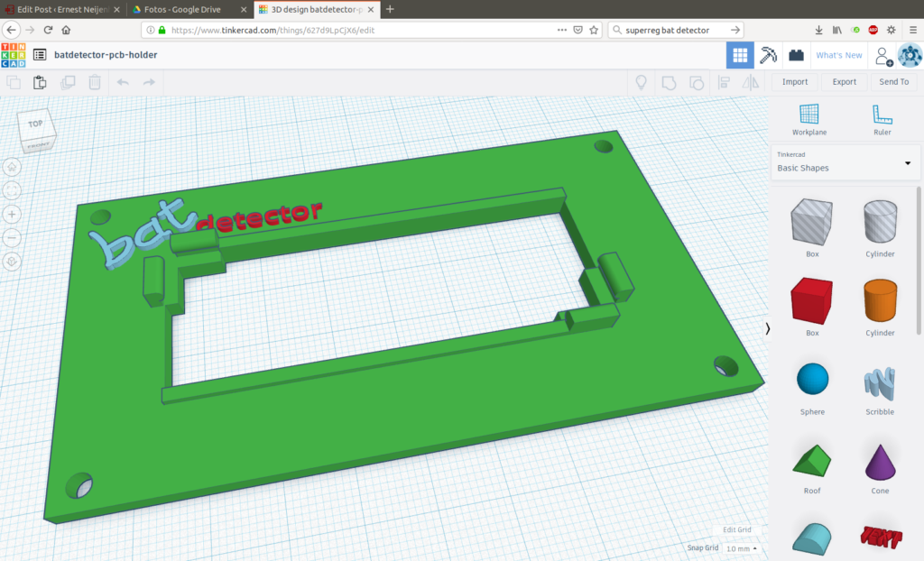This screenshot has height=561, width=924.
Task: Select the Ruler tool
Action: coord(882,119)
